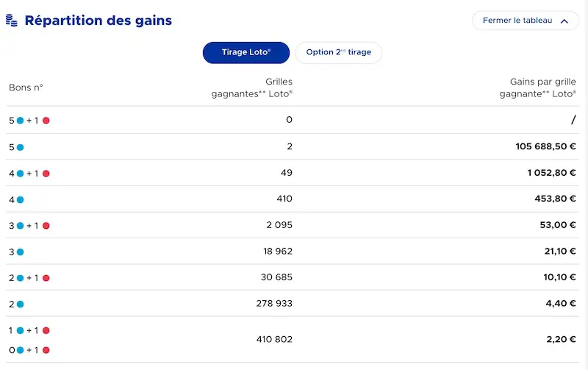
Task: Click the coin stack icon beside Répartition des gains
Action: click(12, 21)
